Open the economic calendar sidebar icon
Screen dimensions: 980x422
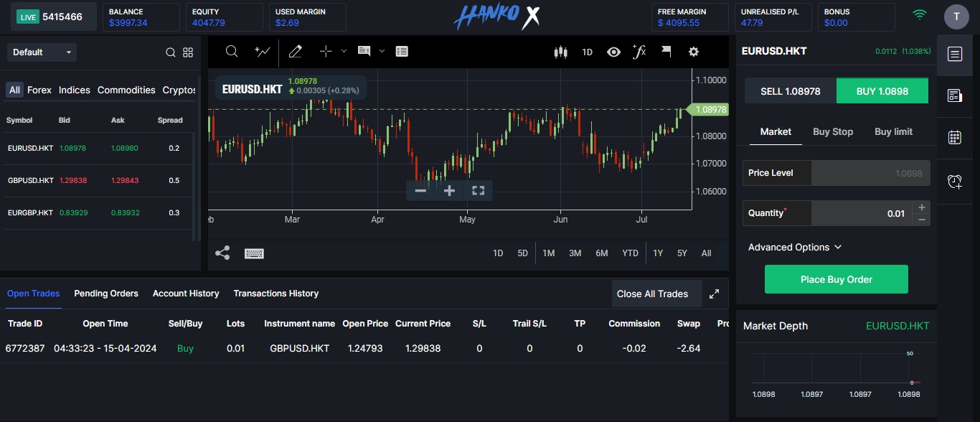pos(954,137)
